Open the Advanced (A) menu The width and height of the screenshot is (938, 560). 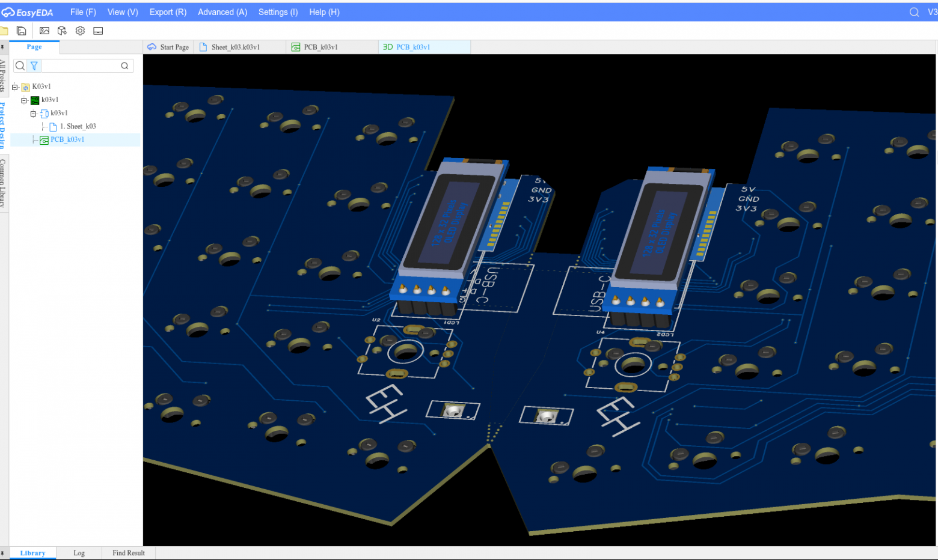pyautogui.click(x=222, y=12)
